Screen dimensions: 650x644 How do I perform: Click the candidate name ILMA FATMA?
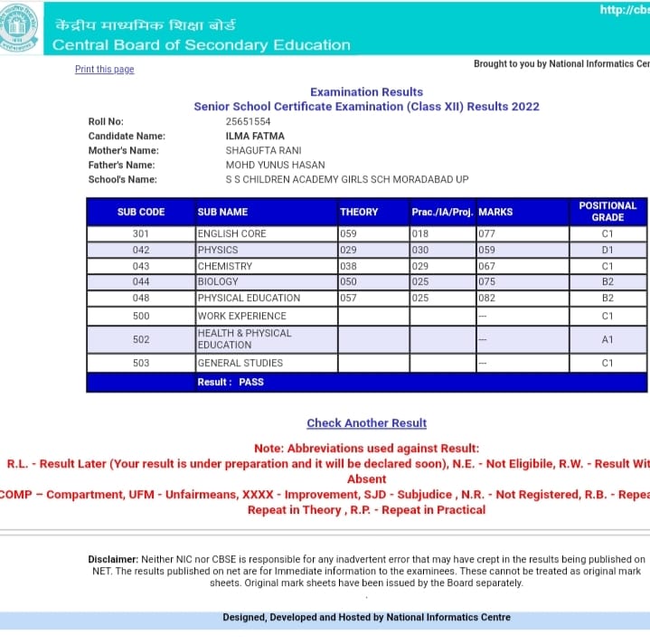[255, 136]
